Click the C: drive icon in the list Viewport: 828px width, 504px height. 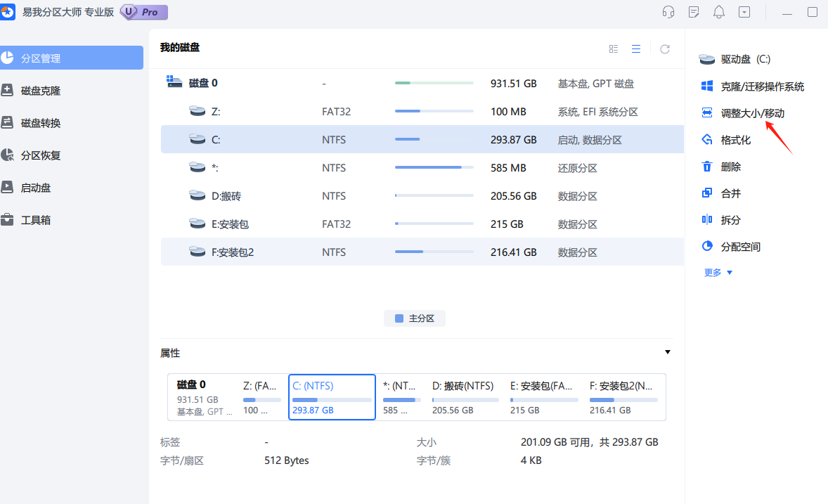click(197, 139)
